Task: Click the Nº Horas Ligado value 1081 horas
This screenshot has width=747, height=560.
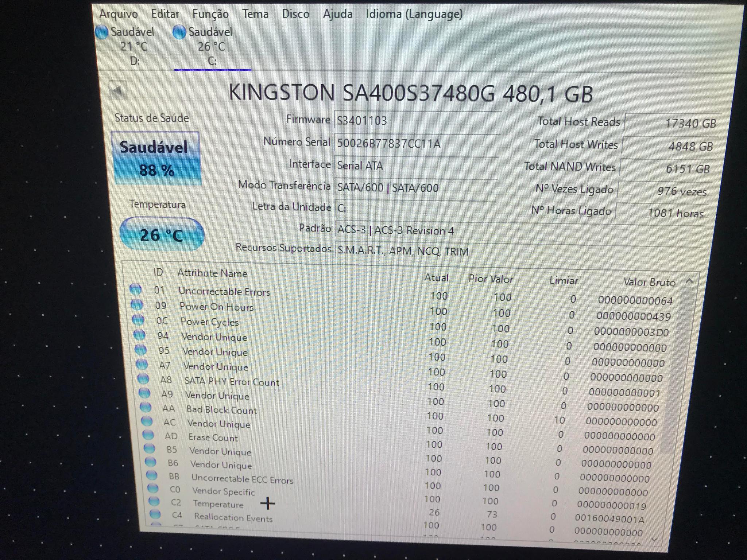Action: (661, 213)
